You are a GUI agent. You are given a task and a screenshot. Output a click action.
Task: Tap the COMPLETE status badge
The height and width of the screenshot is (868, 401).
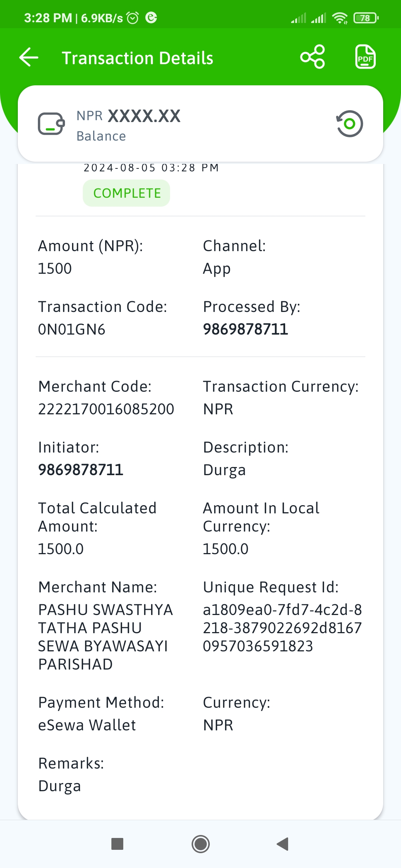coord(127,193)
